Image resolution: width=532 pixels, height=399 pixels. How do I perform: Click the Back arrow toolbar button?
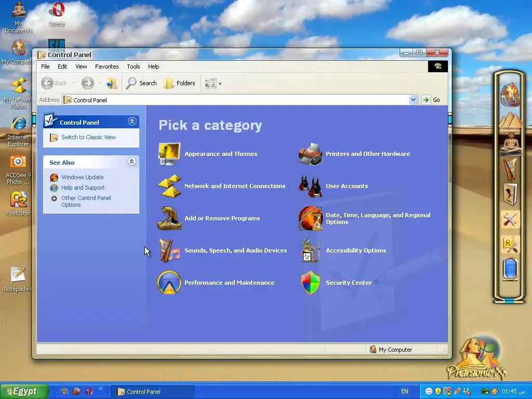pyautogui.click(x=54, y=83)
